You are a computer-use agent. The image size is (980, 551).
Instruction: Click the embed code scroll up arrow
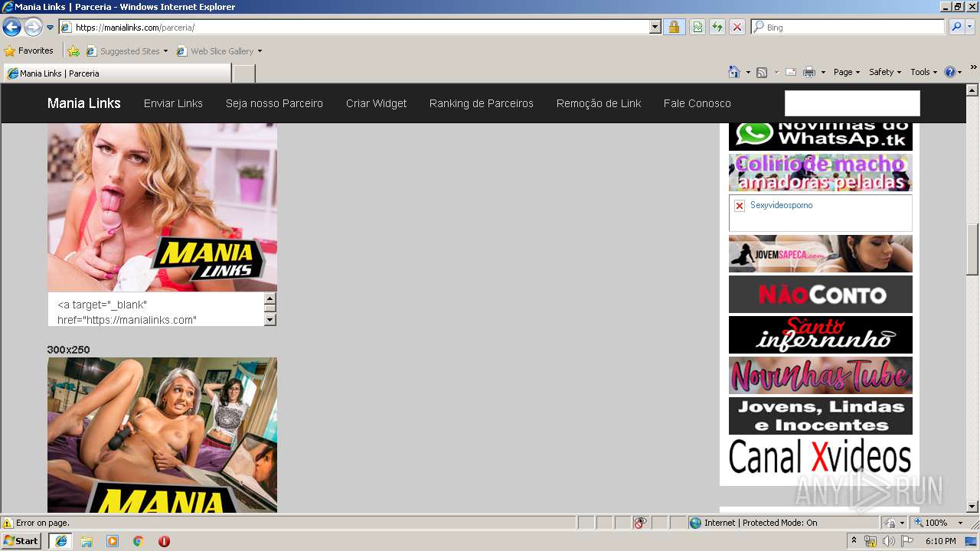tap(270, 298)
